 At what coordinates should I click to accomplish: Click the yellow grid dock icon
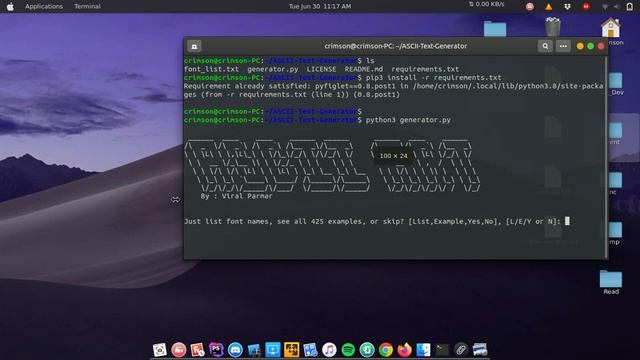[291, 350]
